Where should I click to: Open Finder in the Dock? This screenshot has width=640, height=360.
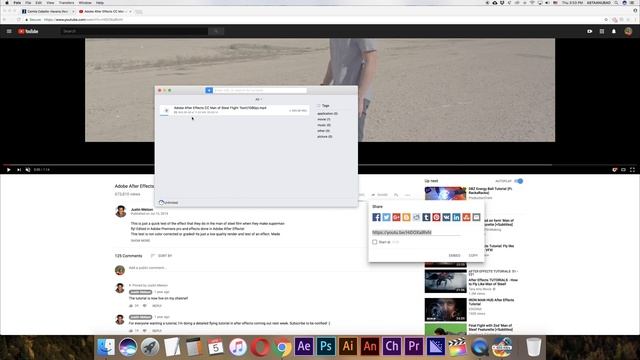tap(106, 347)
